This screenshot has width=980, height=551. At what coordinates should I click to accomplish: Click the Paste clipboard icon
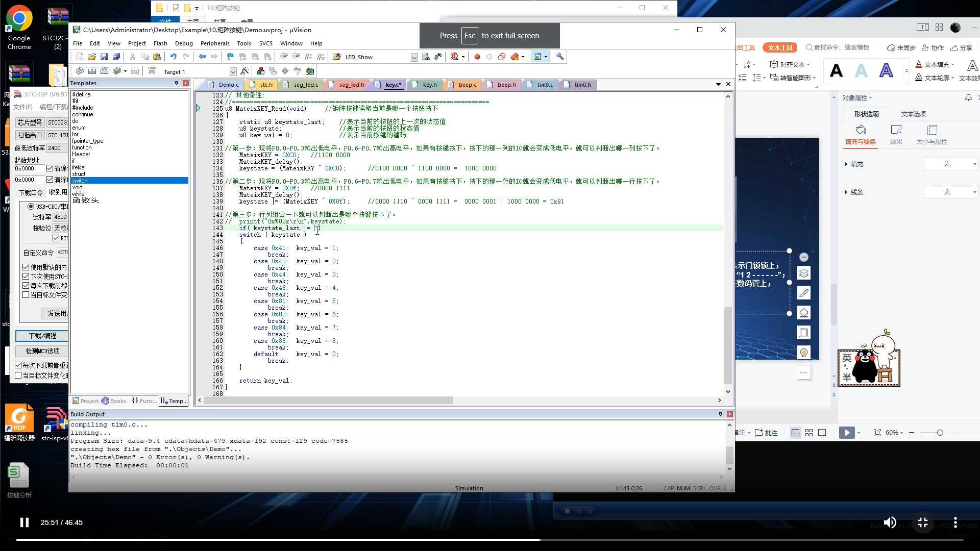click(157, 57)
